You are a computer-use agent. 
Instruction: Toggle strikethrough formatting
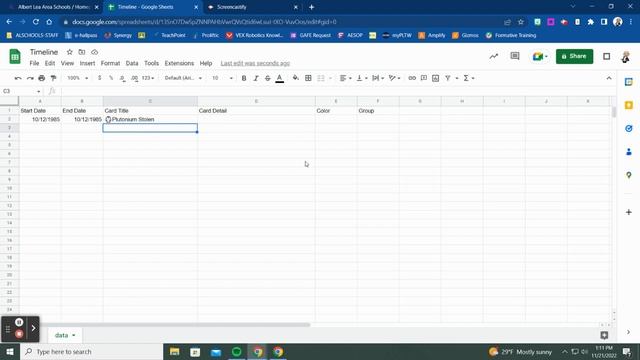click(267, 78)
